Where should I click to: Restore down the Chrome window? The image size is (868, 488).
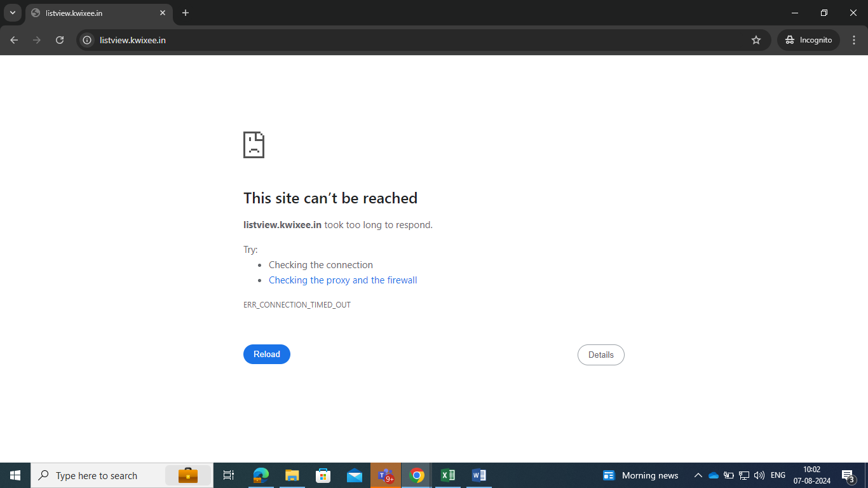tap(824, 13)
